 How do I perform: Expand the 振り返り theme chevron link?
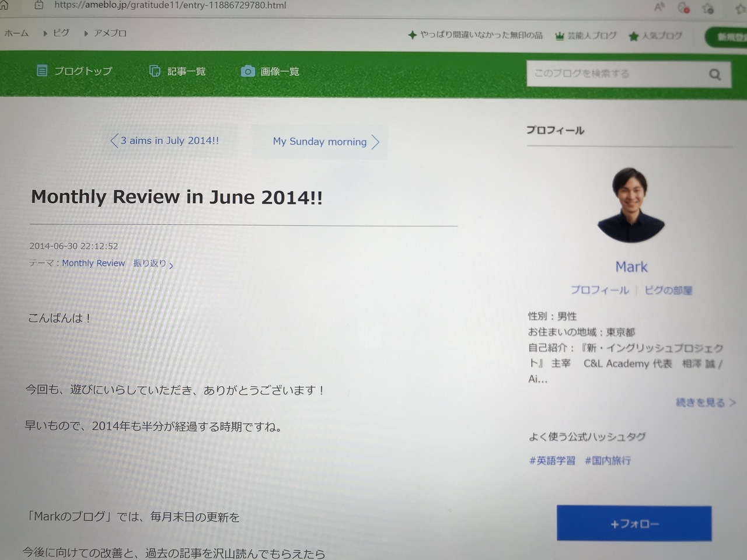[153, 264]
